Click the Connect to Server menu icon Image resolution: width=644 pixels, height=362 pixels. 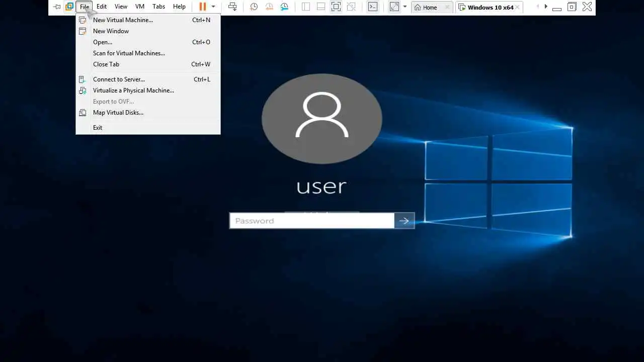coord(83,79)
